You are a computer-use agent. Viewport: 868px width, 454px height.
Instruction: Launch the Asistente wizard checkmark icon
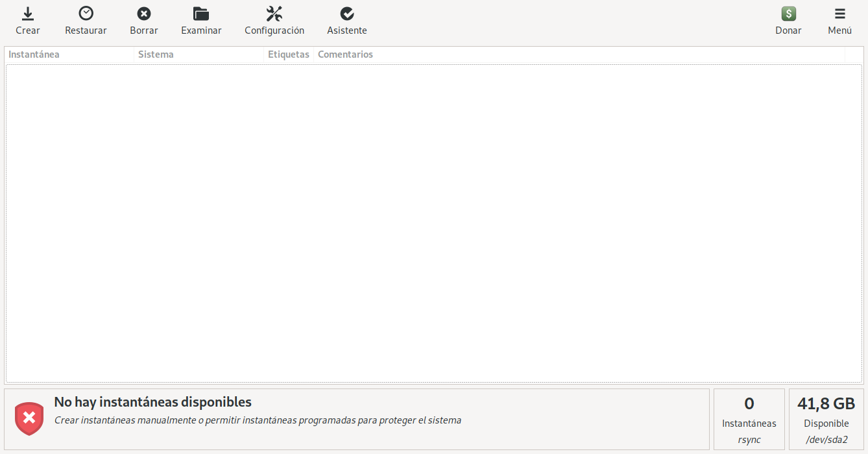click(x=347, y=14)
